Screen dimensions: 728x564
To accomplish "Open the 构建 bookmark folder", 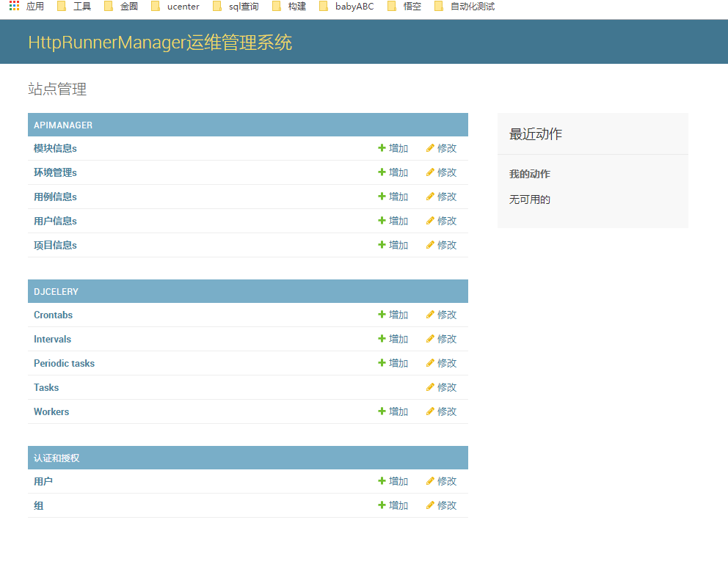I will pyautogui.click(x=289, y=7).
